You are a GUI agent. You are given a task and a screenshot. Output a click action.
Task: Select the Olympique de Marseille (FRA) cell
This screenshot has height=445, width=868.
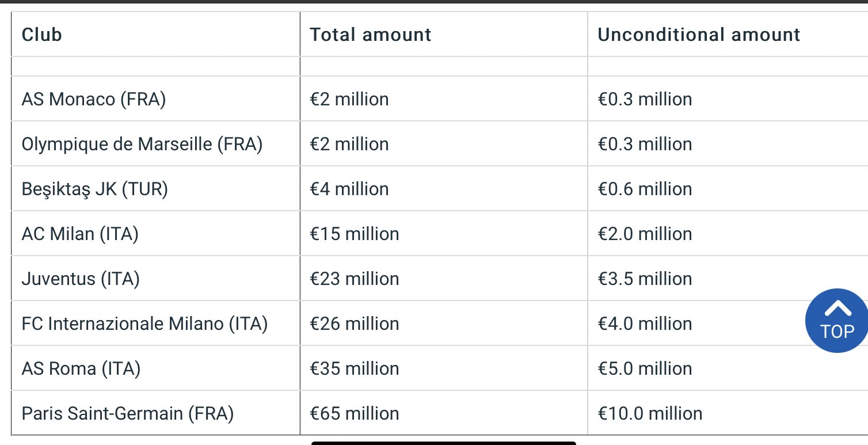[142, 144]
